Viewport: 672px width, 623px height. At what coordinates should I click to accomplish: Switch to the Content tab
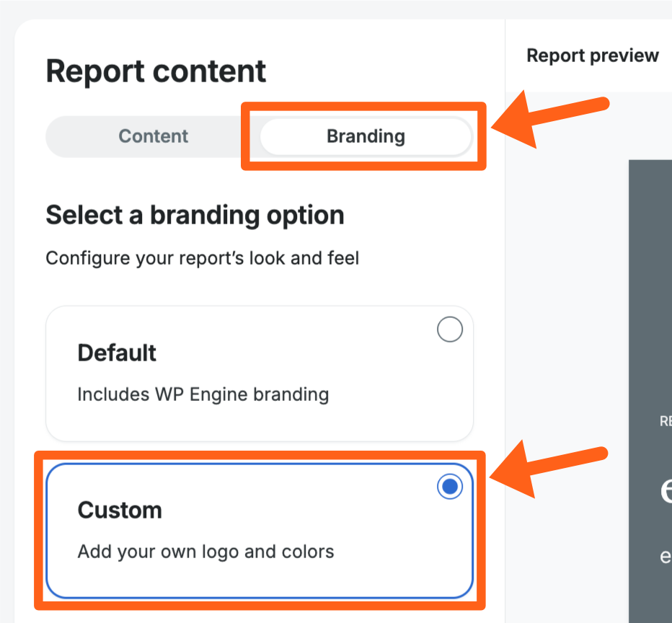153,136
